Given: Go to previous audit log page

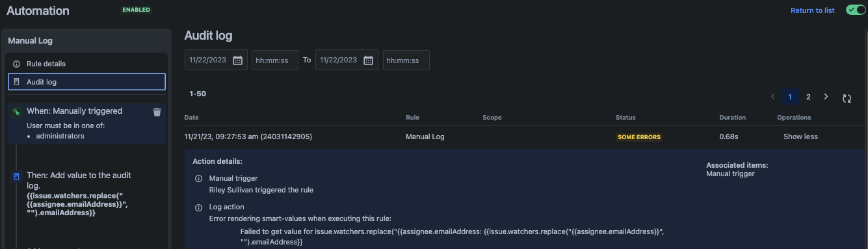Looking at the screenshot, I should (773, 97).
